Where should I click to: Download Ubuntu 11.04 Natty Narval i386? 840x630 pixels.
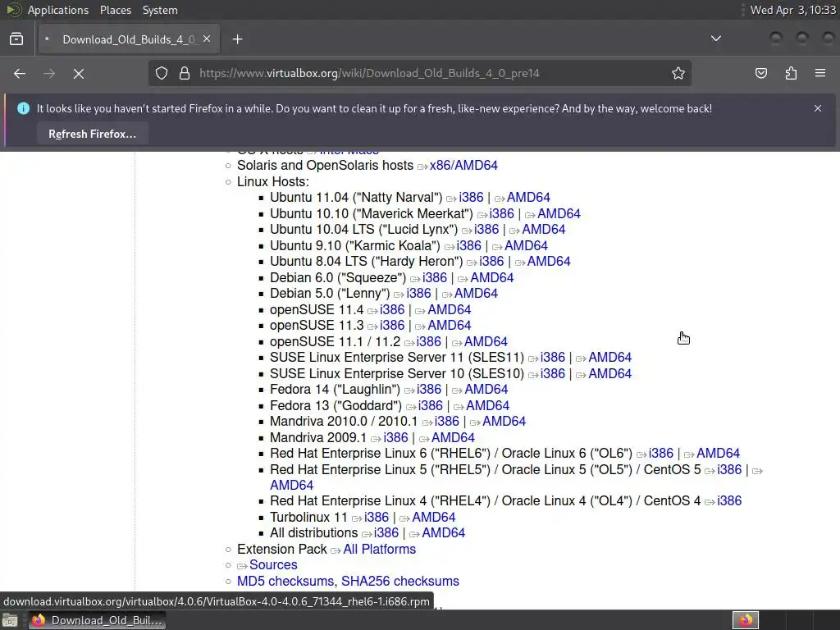tap(471, 197)
